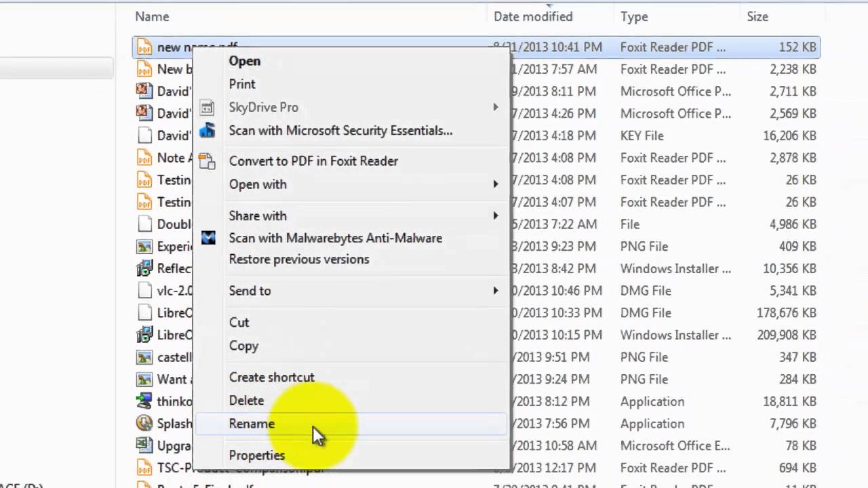The image size is (868, 488).
Task: Click PowerPoint icon of 2,711 KB David' file
Action: click(x=144, y=91)
